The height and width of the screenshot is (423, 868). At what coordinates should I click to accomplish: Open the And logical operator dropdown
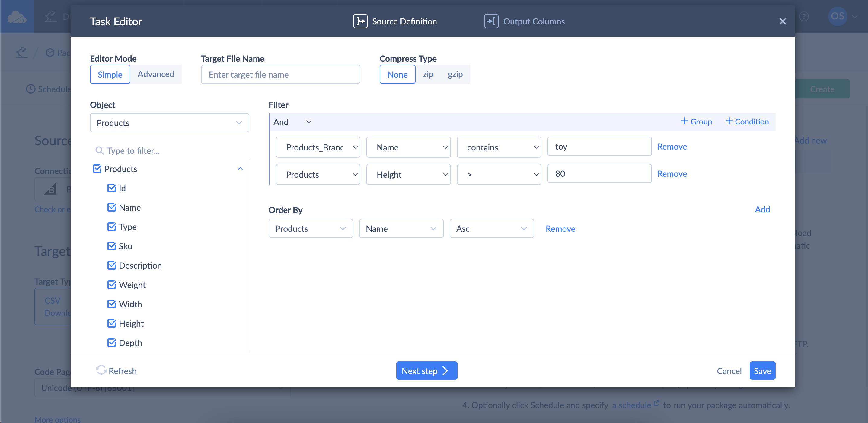coord(292,122)
